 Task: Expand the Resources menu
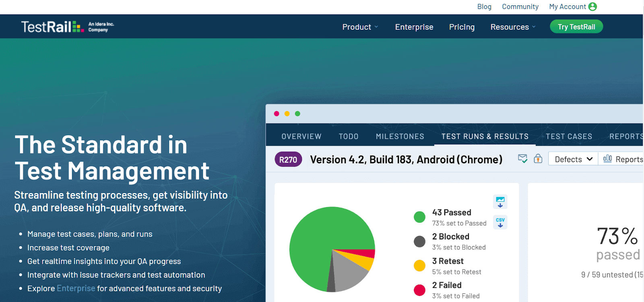pos(513,27)
